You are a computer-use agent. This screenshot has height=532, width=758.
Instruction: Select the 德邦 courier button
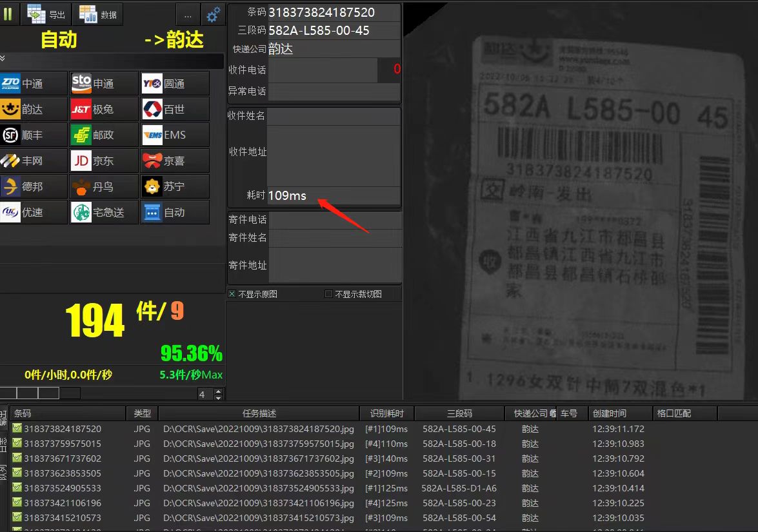[x=33, y=186]
